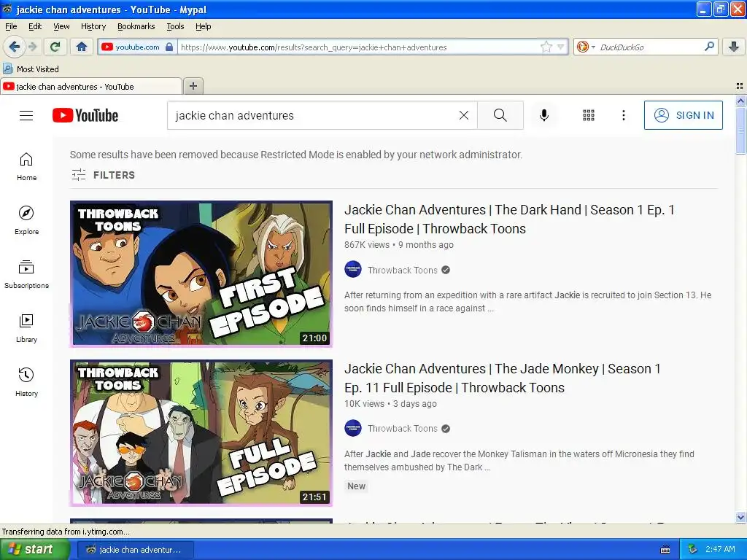The image size is (747, 560).
Task: Click the padlock site security icon
Action: tap(169, 47)
